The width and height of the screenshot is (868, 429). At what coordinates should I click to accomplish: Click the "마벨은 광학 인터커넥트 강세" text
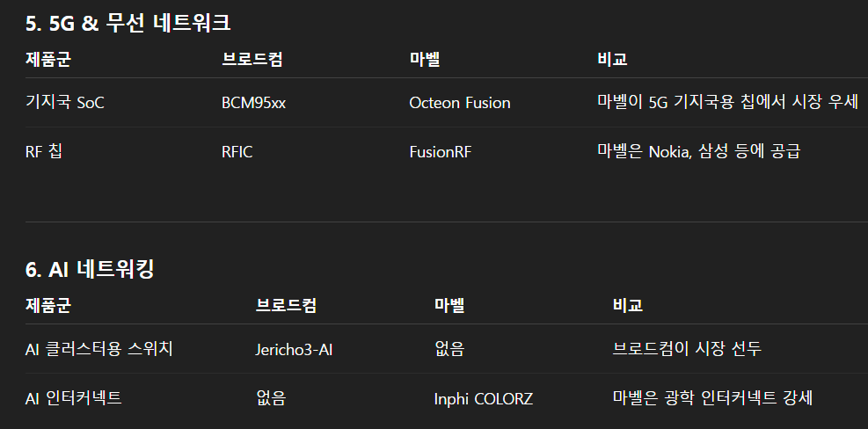pos(711,398)
